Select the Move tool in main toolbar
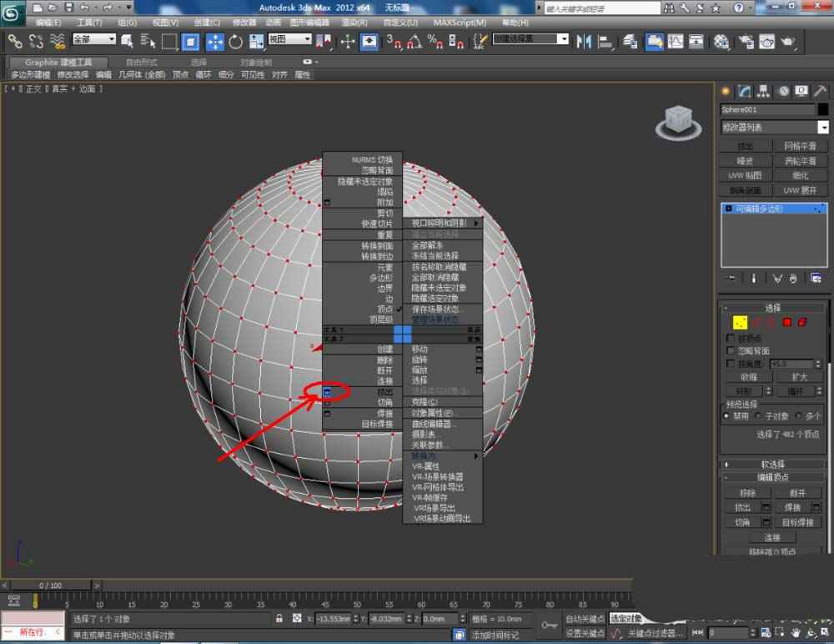The height and width of the screenshot is (644, 834). [214, 41]
